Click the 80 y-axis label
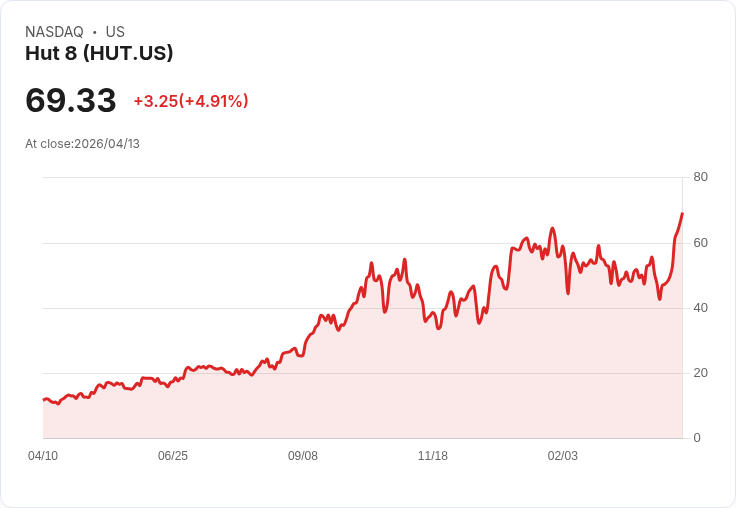This screenshot has height=508, width=736. [x=700, y=177]
